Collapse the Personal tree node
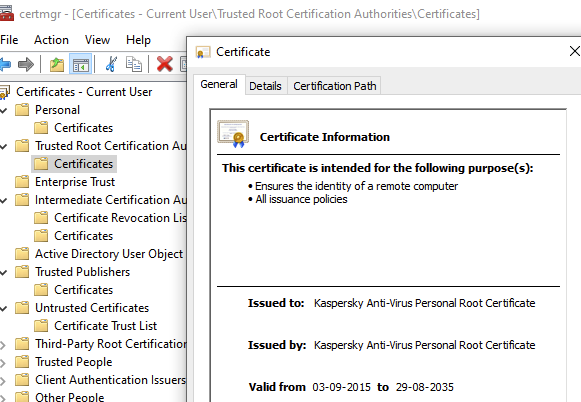 (4, 110)
